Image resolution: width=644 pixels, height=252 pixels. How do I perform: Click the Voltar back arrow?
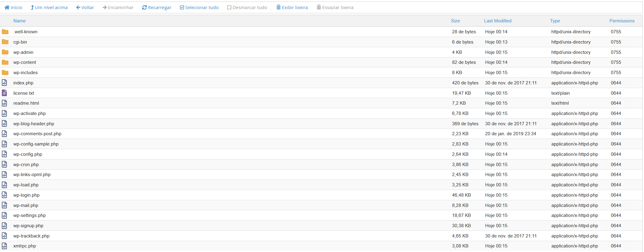pos(78,7)
